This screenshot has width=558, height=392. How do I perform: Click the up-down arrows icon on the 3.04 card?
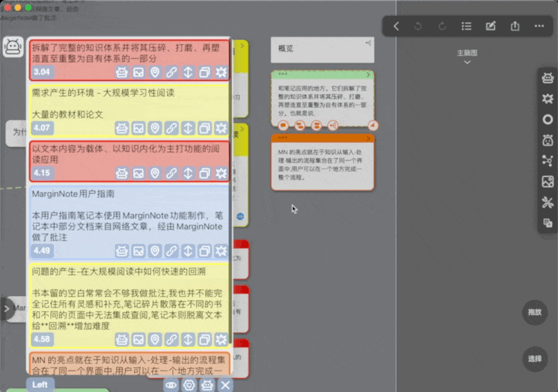(x=188, y=73)
